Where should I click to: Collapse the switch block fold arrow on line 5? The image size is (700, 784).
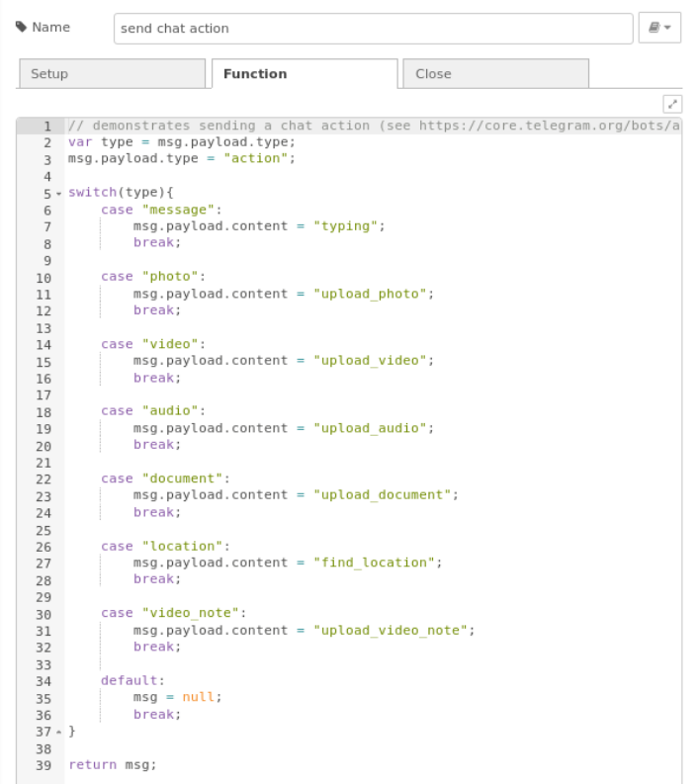[x=58, y=193]
